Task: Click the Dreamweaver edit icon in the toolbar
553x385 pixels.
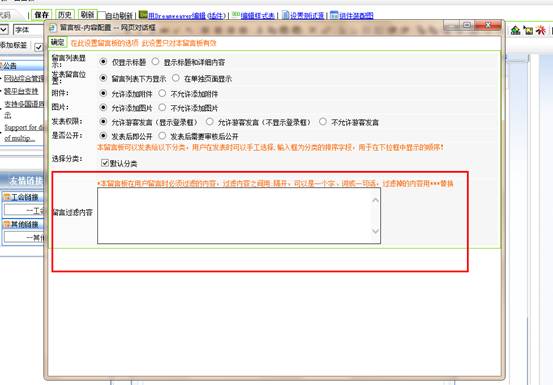Action: 143,15
